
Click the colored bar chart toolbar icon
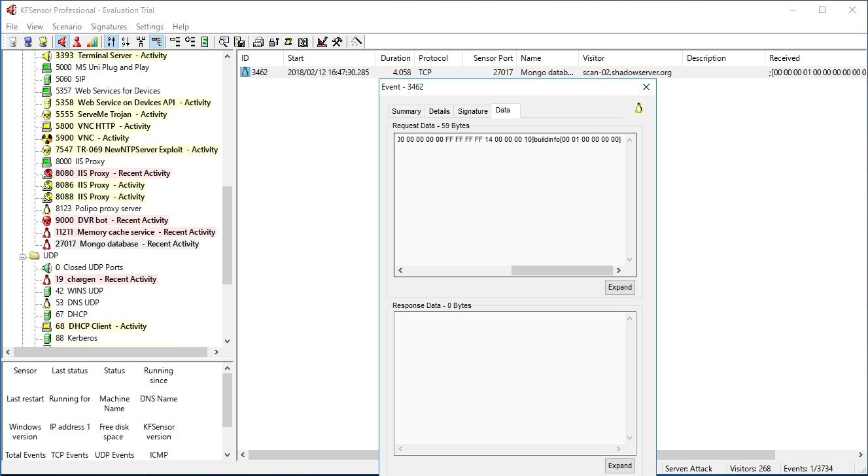point(92,42)
